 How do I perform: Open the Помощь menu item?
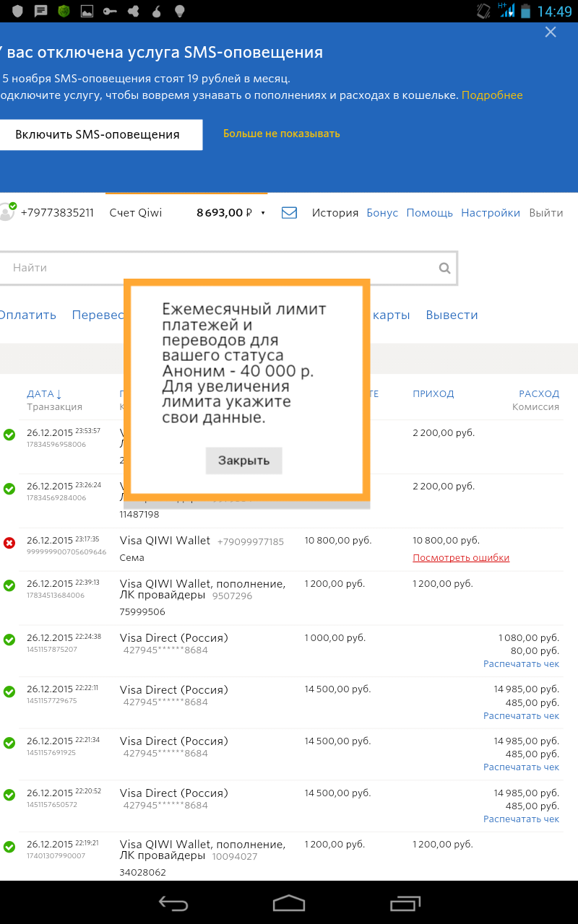tap(429, 213)
